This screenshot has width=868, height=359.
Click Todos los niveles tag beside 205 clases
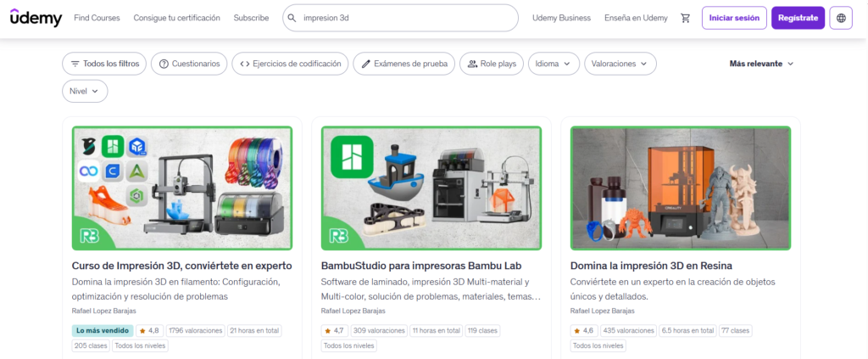pyautogui.click(x=140, y=345)
